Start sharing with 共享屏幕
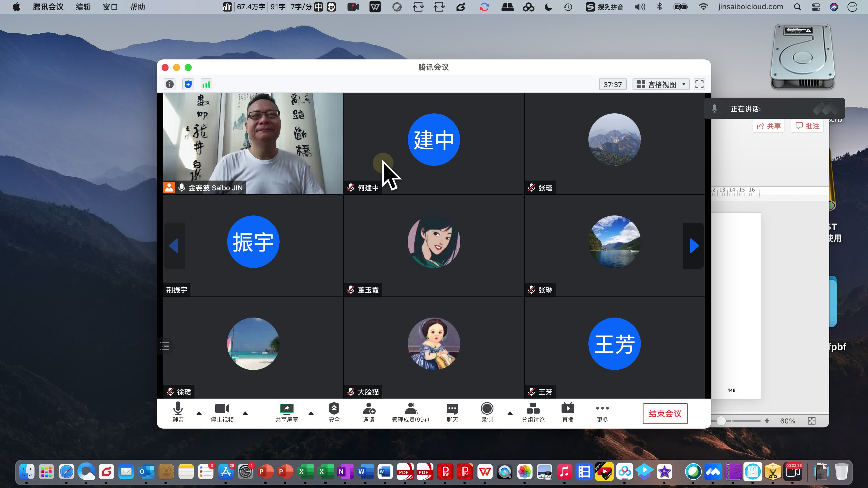The height and width of the screenshot is (488, 868). 287,412
